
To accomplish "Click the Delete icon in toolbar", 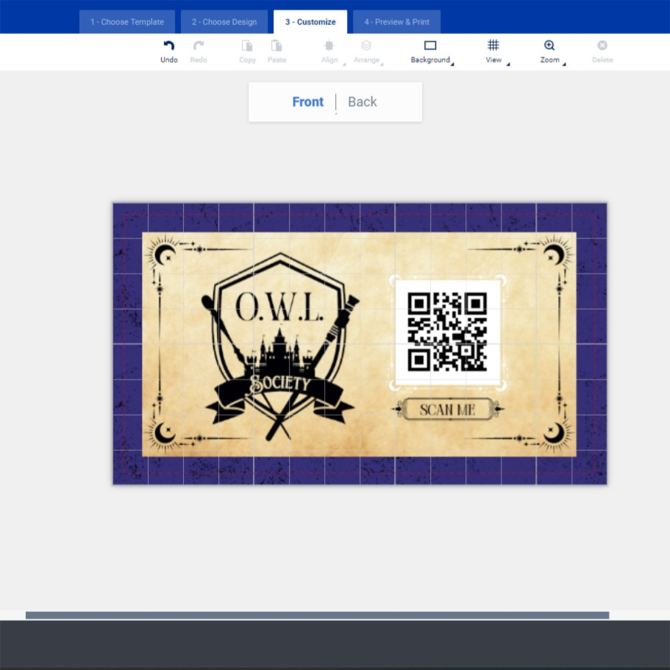I will [602, 45].
